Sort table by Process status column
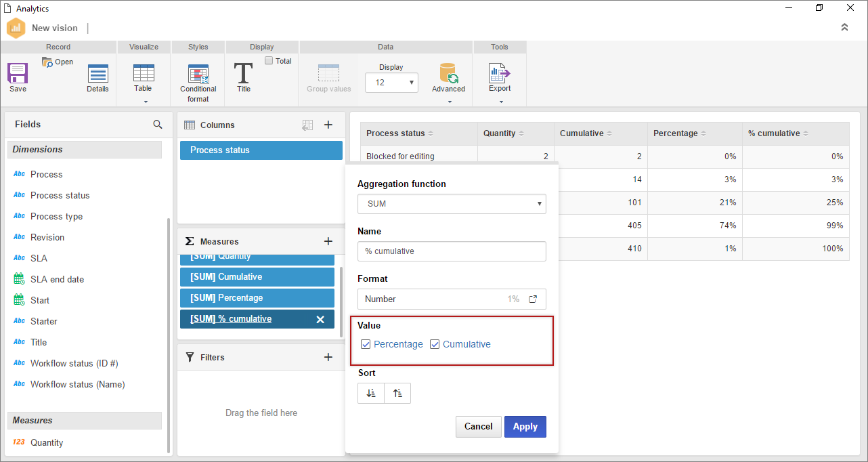The height and width of the screenshot is (462, 868). click(431, 133)
